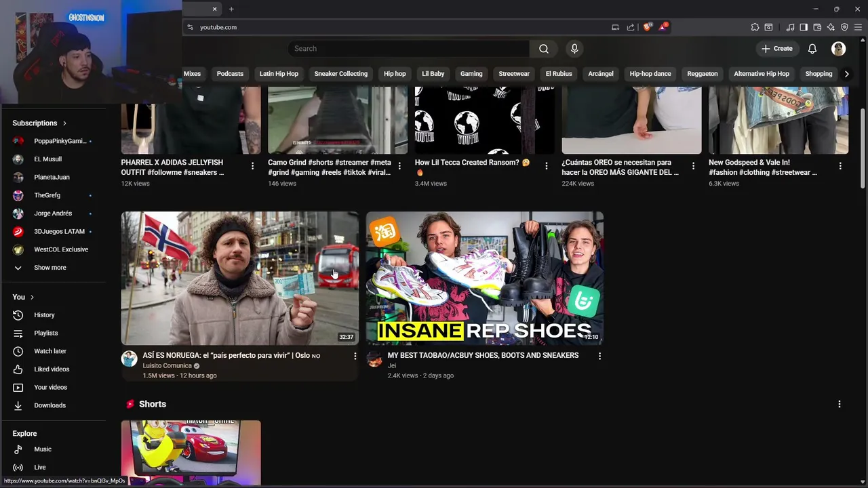This screenshot has width=868, height=488.
Task: Start voice search with the microphone icon
Action: [x=574, y=49]
